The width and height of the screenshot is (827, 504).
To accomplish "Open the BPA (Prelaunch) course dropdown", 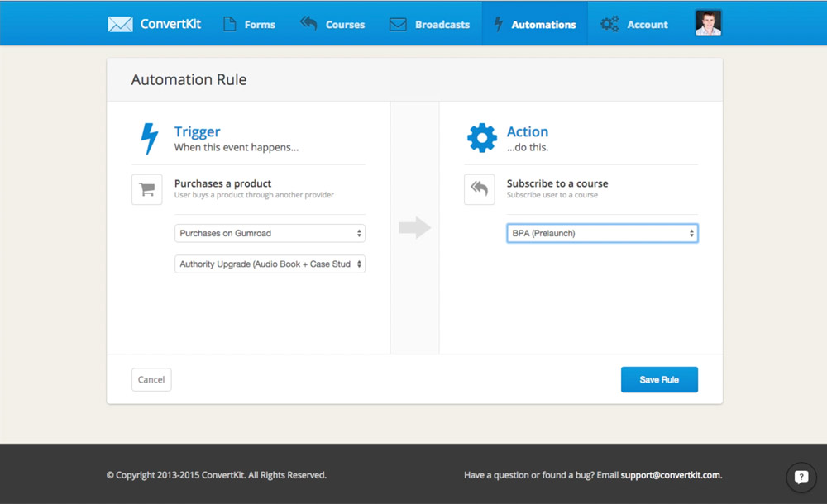I will pyautogui.click(x=602, y=234).
